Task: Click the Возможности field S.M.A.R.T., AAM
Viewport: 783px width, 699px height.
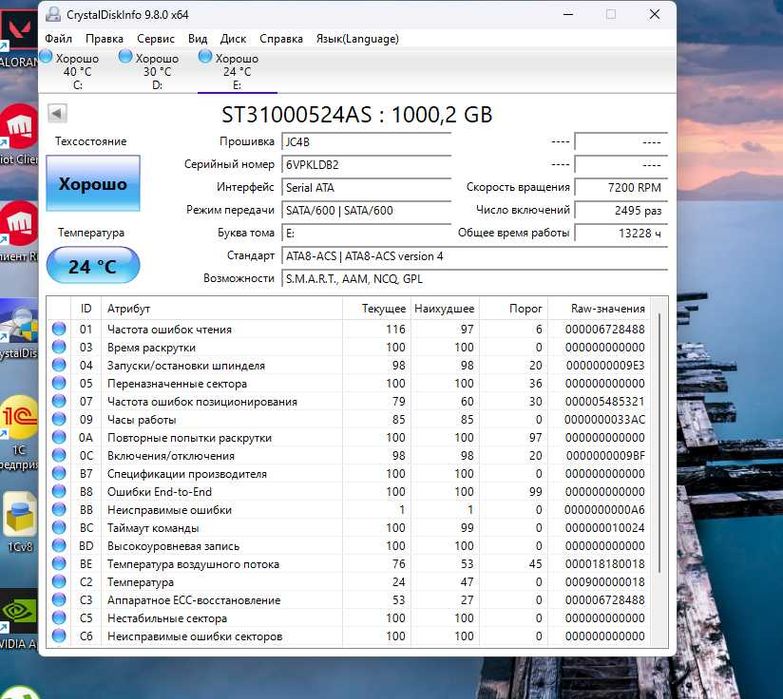Action: (x=474, y=279)
